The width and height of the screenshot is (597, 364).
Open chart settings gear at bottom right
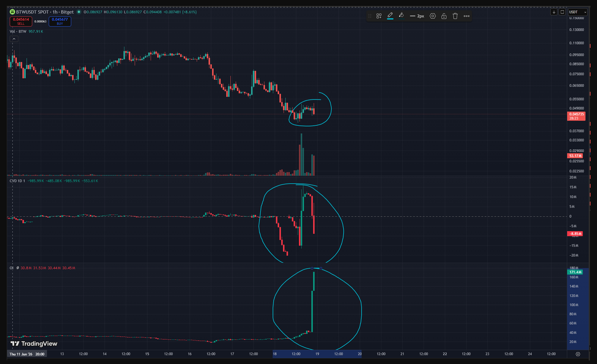(578, 354)
